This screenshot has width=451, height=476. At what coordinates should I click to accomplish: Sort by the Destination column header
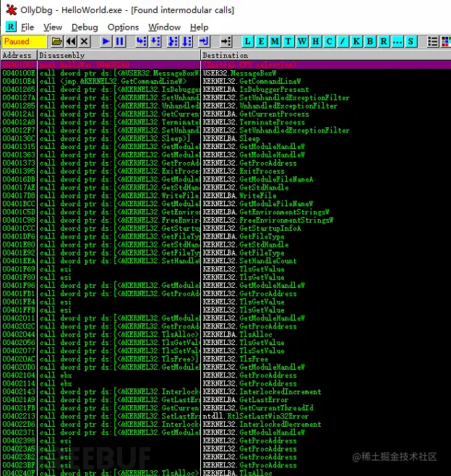point(326,55)
